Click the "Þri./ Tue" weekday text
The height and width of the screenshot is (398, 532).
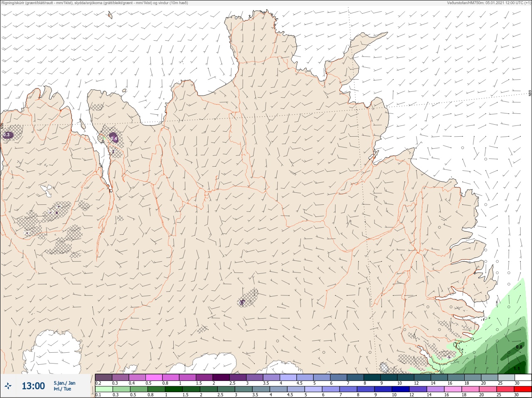coord(62,389)
